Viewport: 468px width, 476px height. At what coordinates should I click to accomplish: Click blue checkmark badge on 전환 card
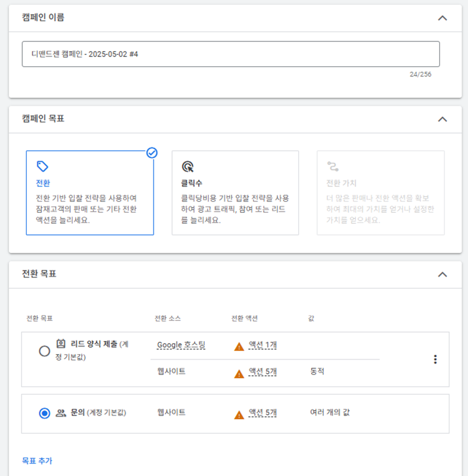tap(152, 153)
